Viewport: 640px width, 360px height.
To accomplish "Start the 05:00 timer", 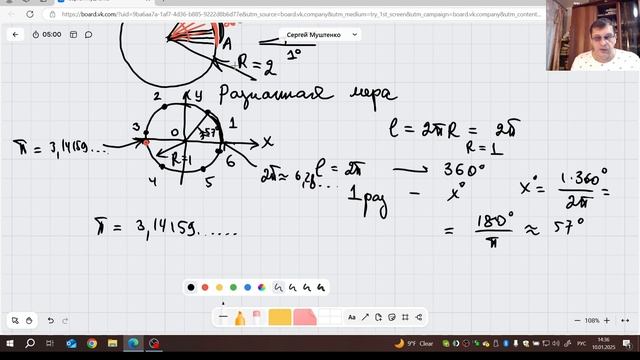I will (47, 35).
